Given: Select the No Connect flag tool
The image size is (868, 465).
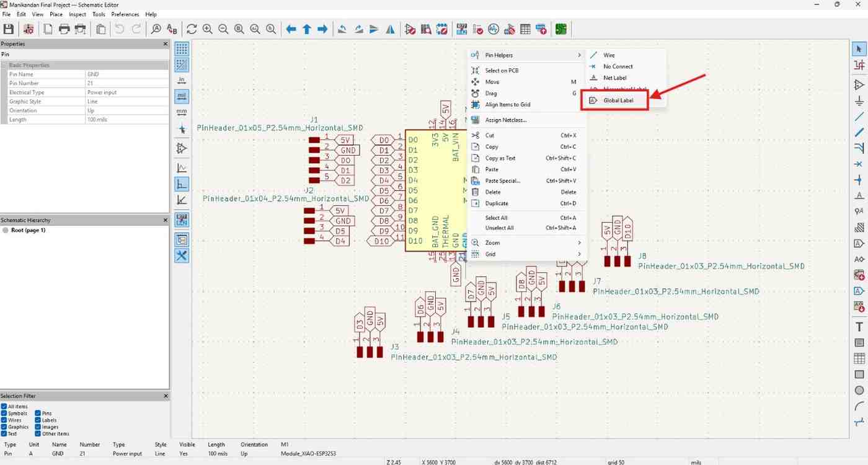Looking at the screenshot, I should point(859,164).
